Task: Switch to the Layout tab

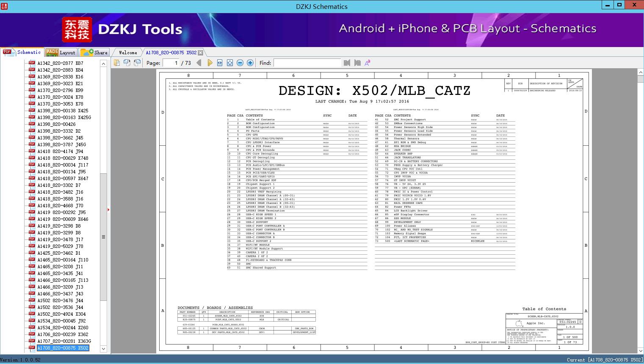Action: [x=61, y=53]
